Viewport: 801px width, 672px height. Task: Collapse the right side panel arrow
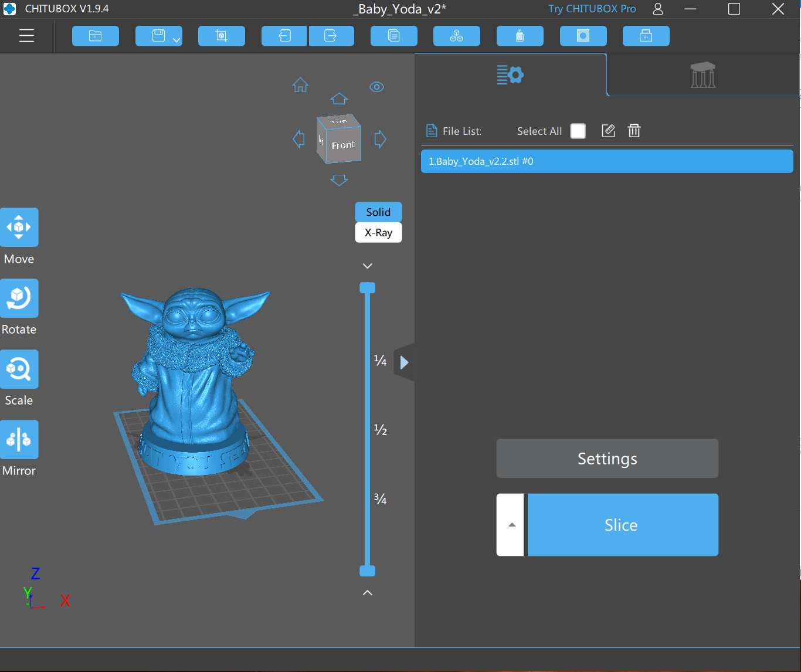404,362
